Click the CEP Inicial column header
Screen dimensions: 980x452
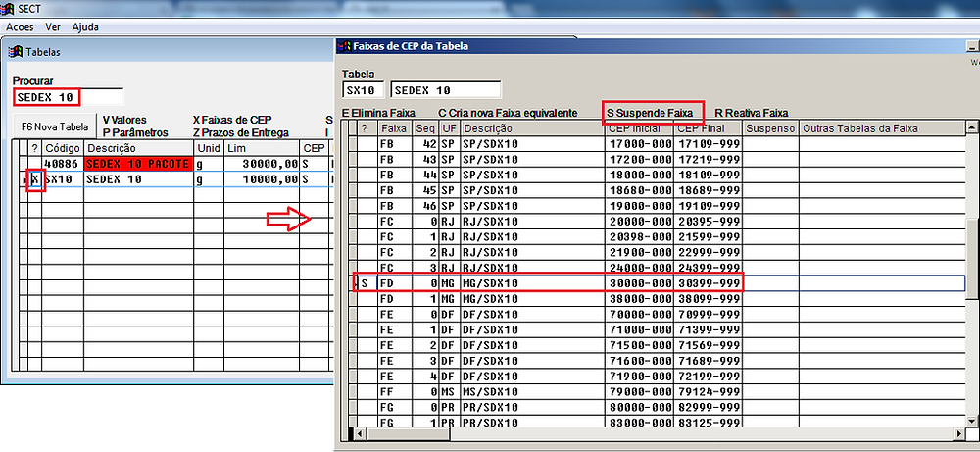[639, 128]
